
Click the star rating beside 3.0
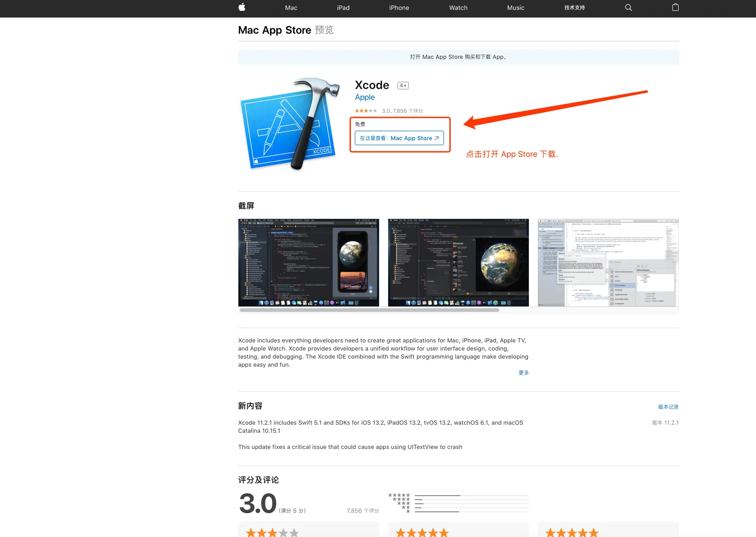coord(366,111)
